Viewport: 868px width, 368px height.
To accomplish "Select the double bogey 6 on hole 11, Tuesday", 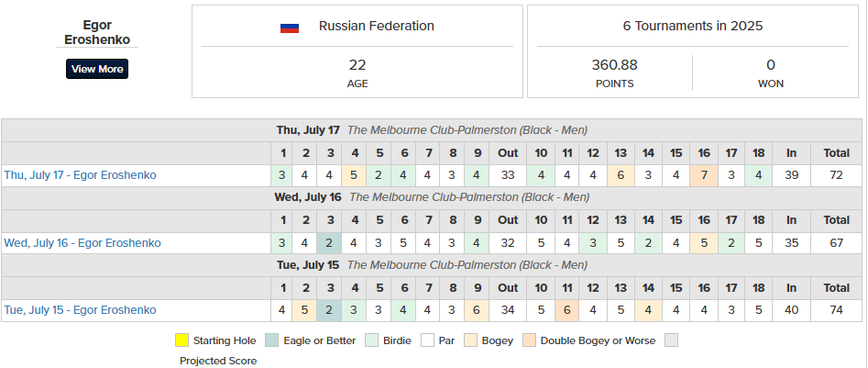I will click(x=566, y=310).
